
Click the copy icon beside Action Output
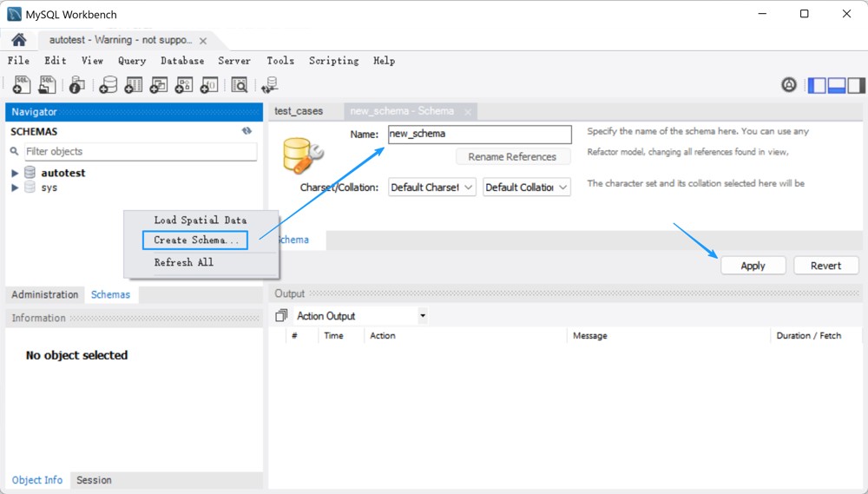[281, 316]
